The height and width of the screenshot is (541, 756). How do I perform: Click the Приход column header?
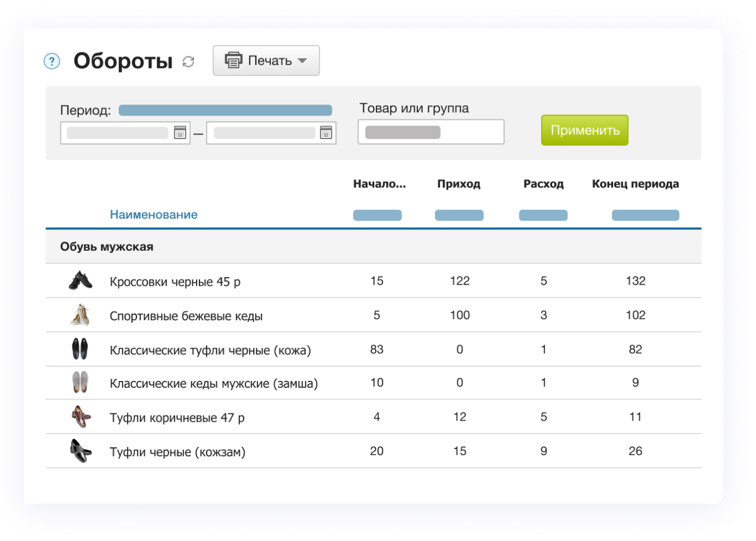(x=459, y=184)
